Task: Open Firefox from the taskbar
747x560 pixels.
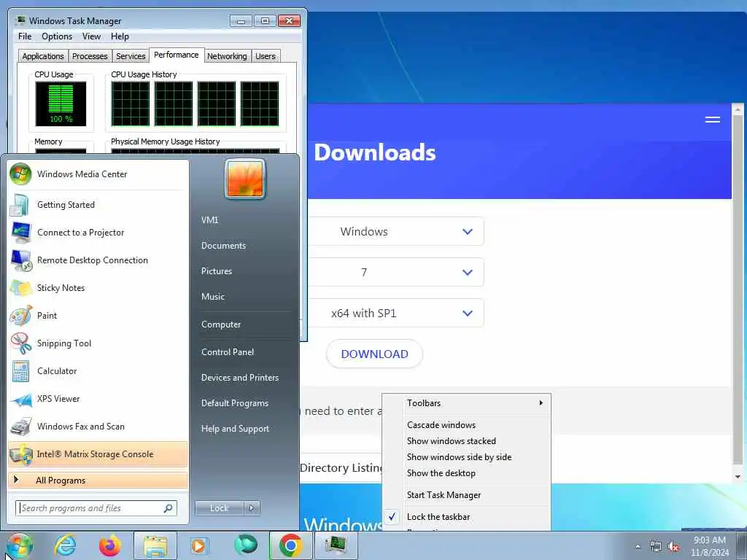Action: point(109,545)
